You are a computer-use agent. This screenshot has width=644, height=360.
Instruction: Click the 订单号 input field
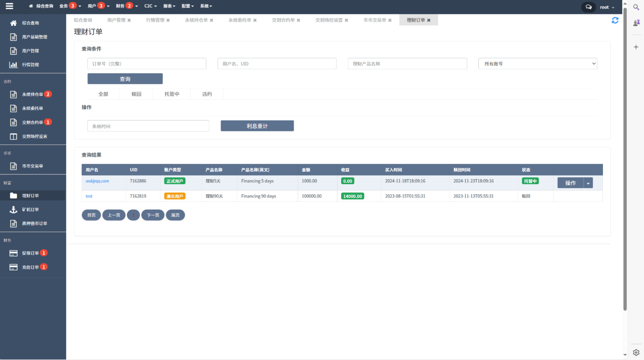pos(147,64)
